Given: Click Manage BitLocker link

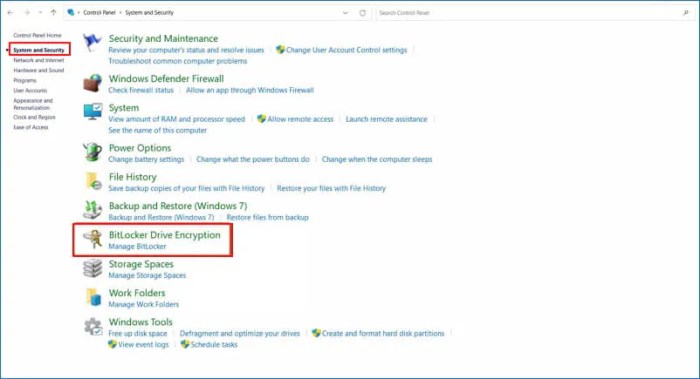Looking at the screenshot, I should (x=137, y=246).
